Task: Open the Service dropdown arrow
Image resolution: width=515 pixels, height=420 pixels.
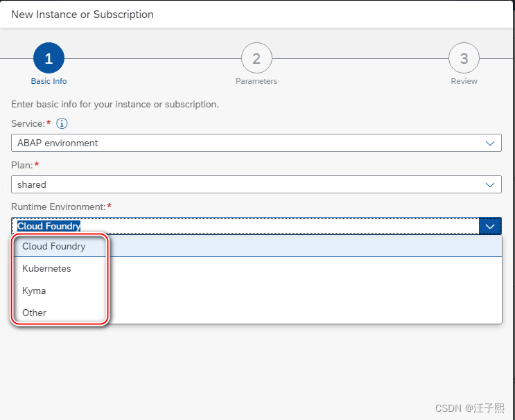Action: [x=490, y=143]
